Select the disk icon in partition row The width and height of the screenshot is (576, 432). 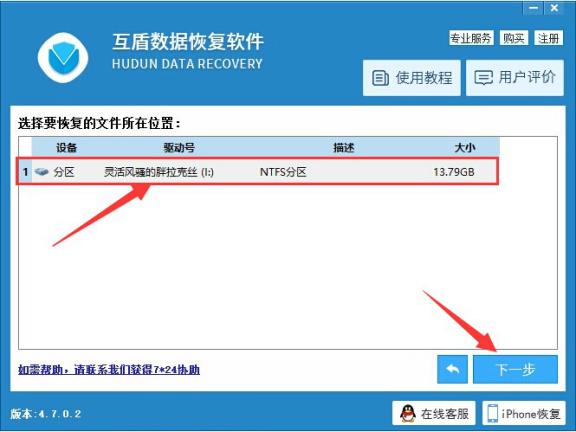pyautogui.click(x=42, y=172)
